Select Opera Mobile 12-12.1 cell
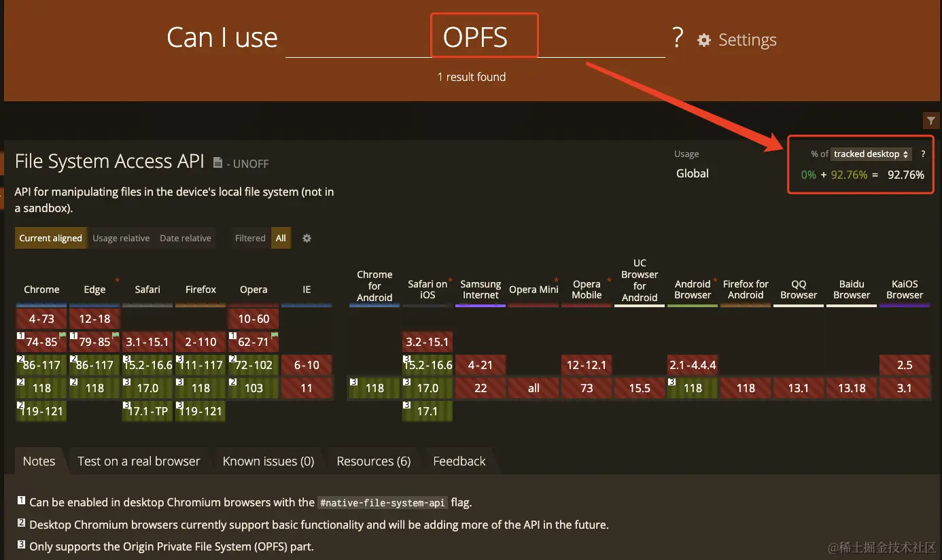This screenshot has height=560, width=942. click(587, 365)
